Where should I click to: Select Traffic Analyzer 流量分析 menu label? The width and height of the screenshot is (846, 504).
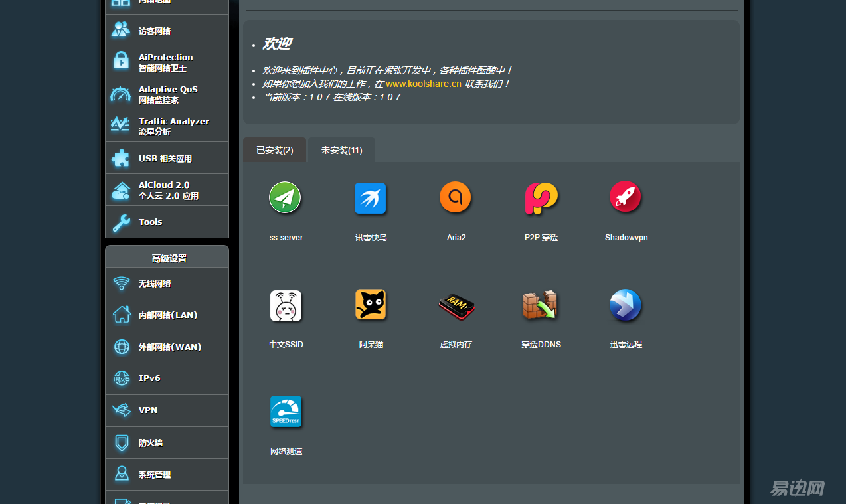coord(174,126)
